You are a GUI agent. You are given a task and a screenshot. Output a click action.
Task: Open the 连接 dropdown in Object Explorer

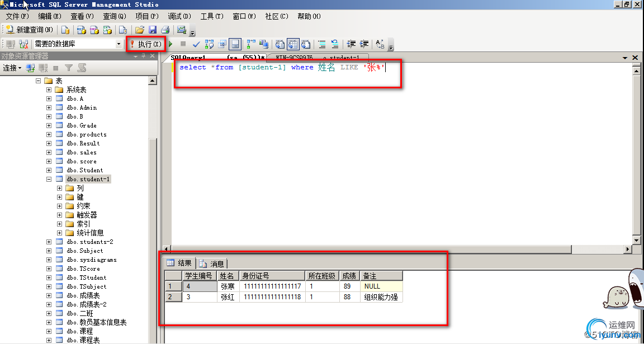pos(12,68)
